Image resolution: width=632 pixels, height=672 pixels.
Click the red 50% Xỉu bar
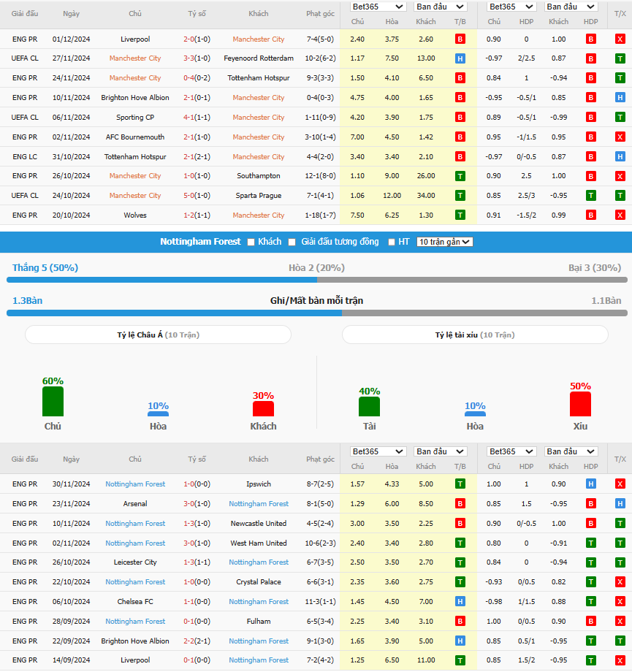pos(580,404)
